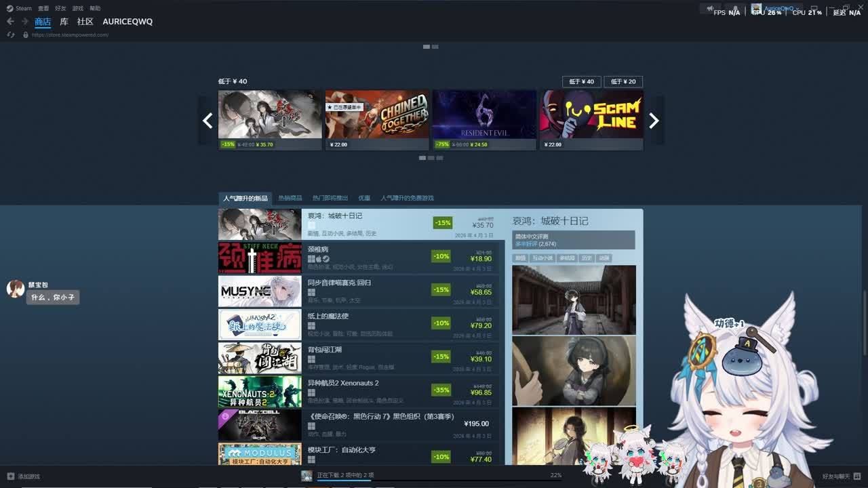
Task: Open the 好友与聊天 panel
Action: (x=841, y=476)
